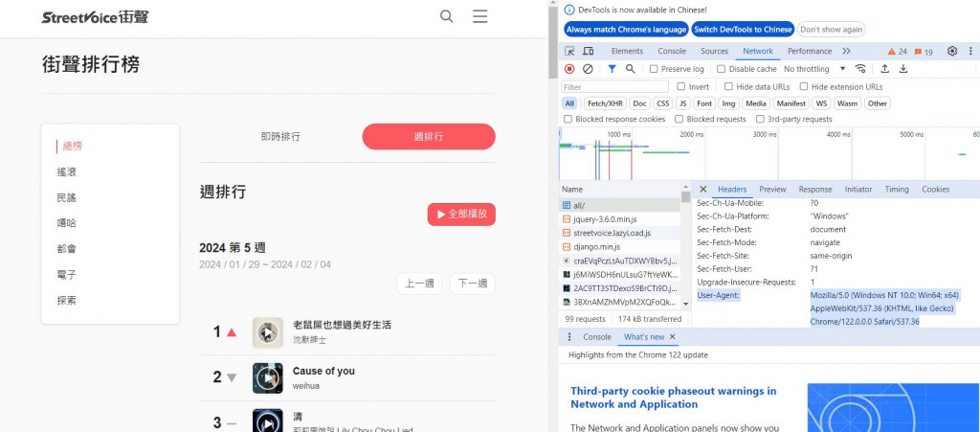Select the streetvoice.lazyLoad.js request row

point(619,233)
